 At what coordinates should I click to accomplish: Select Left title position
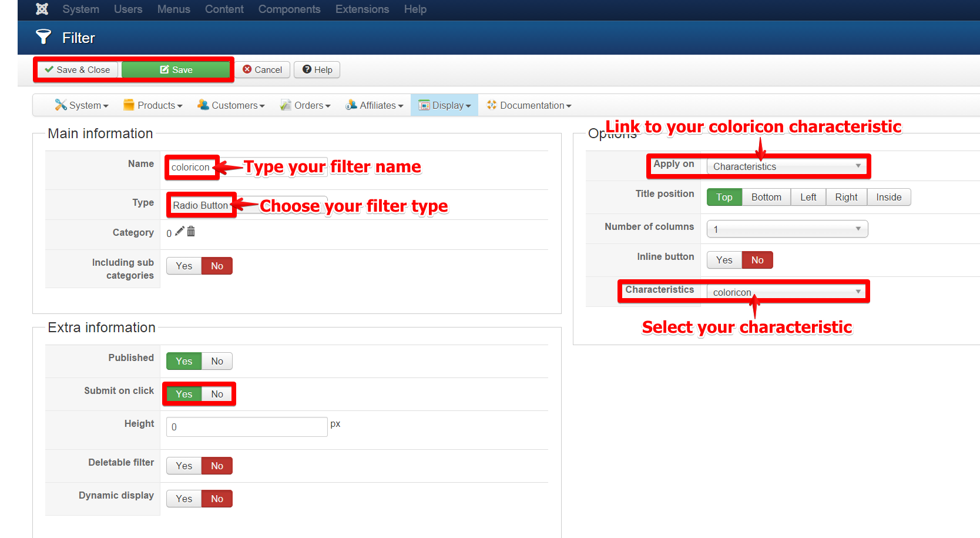pyautogui.click(x=808, y=197)
